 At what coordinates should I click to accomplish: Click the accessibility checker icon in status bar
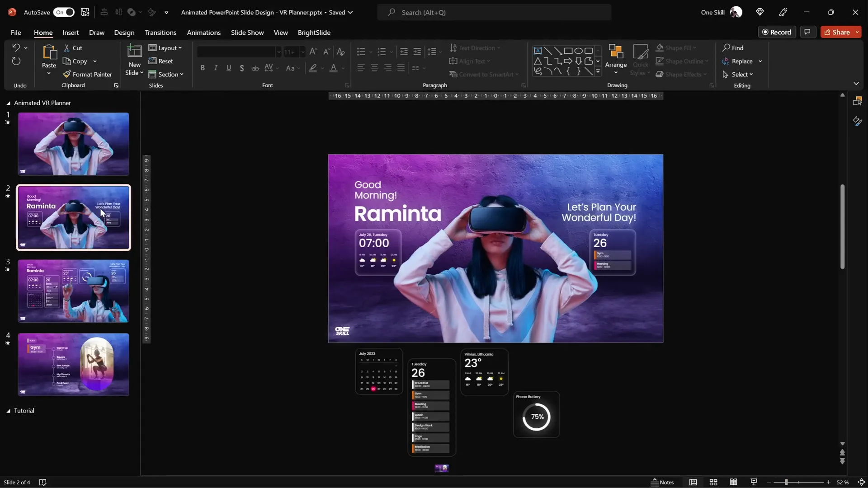click(x=43, y=482)
